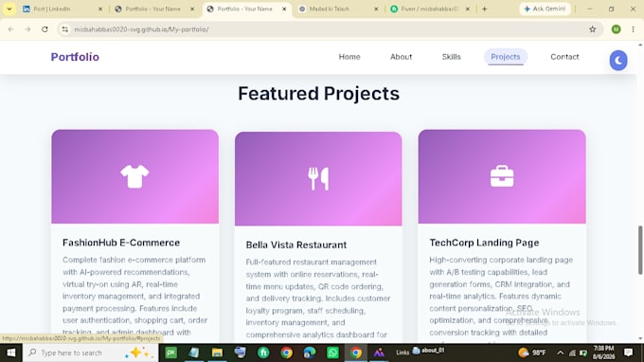Viewport: 644px width, 362px height.
Task: Expand the tab search dropdown arrow
Action: (x=9, y=9)
